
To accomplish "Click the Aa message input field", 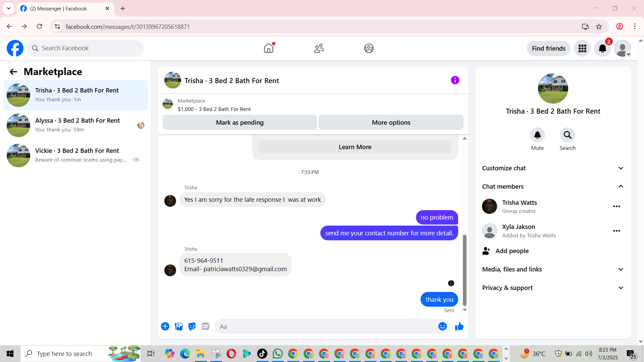I will (325, 326).
